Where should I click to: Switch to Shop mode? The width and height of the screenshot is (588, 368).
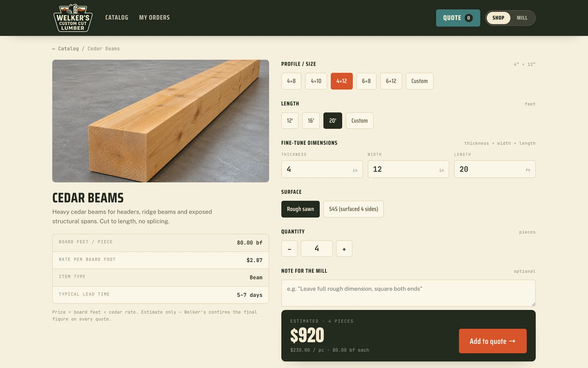(x=498, y=18)
